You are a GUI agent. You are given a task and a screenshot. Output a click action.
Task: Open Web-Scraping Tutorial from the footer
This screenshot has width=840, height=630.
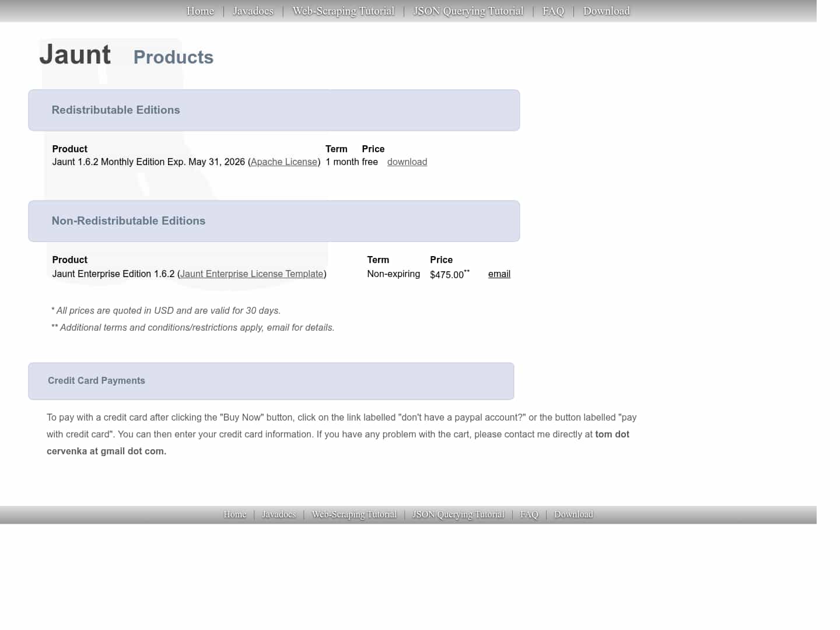click(354, 514)
